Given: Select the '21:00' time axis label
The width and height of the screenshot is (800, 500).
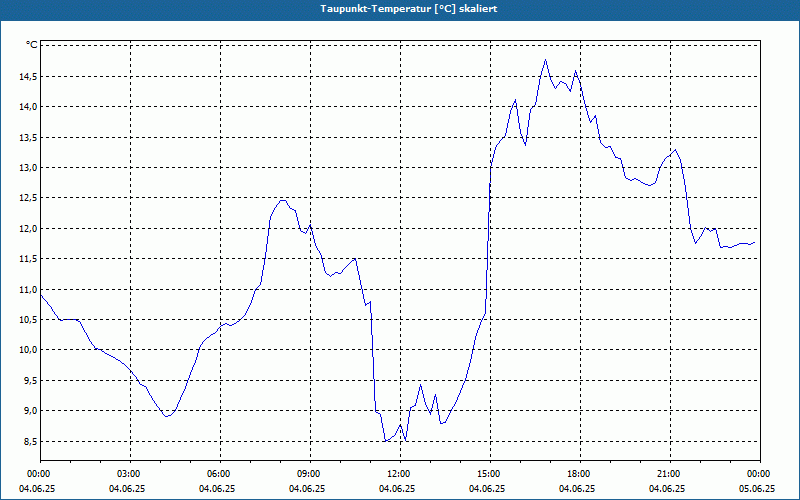Looking at the screenshot, I should click(668, 474).
